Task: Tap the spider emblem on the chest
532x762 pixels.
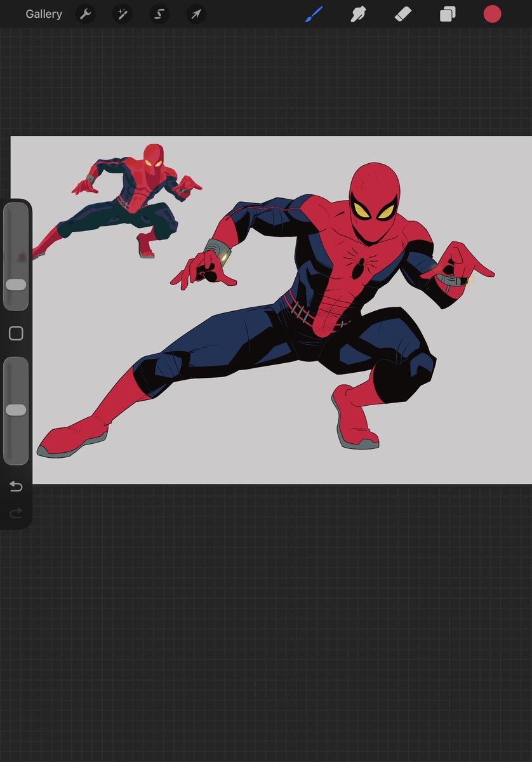Action: click(359, 267)
